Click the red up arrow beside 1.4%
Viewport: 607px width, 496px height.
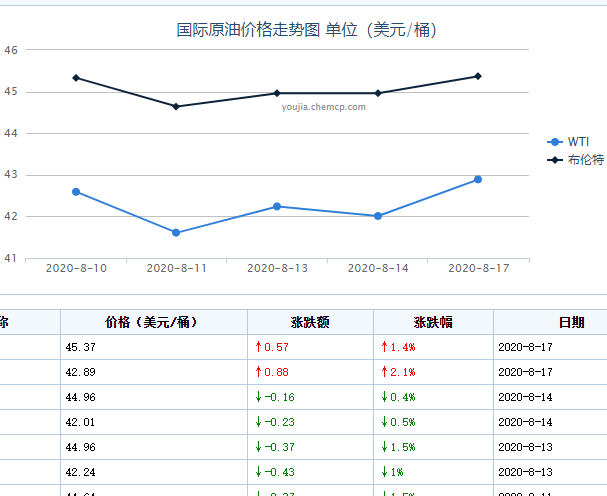tap(384, 347)
